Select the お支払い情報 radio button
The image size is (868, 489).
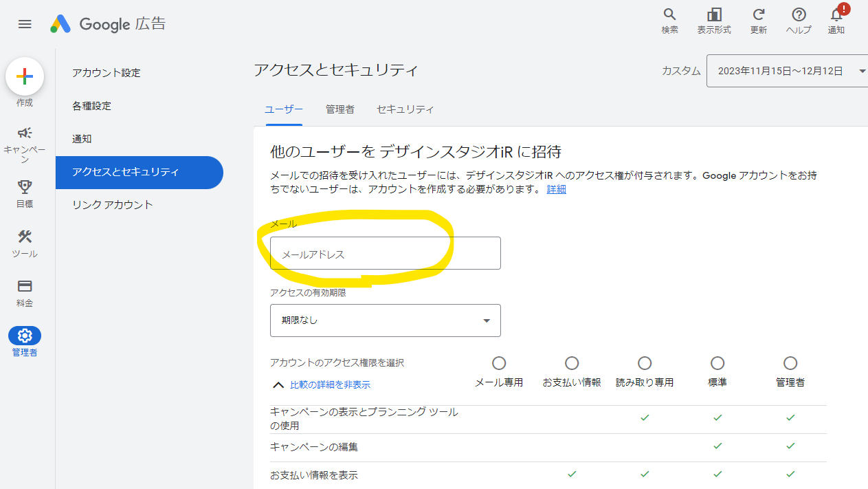click(x=572, y=362)
